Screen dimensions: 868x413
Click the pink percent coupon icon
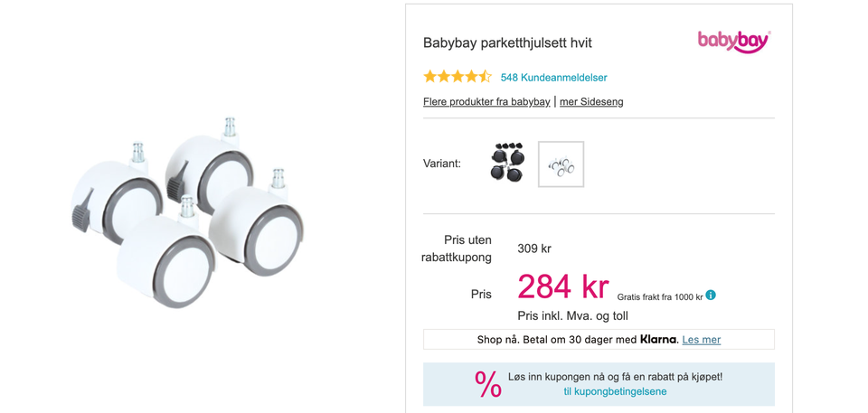tap(487, 384)
